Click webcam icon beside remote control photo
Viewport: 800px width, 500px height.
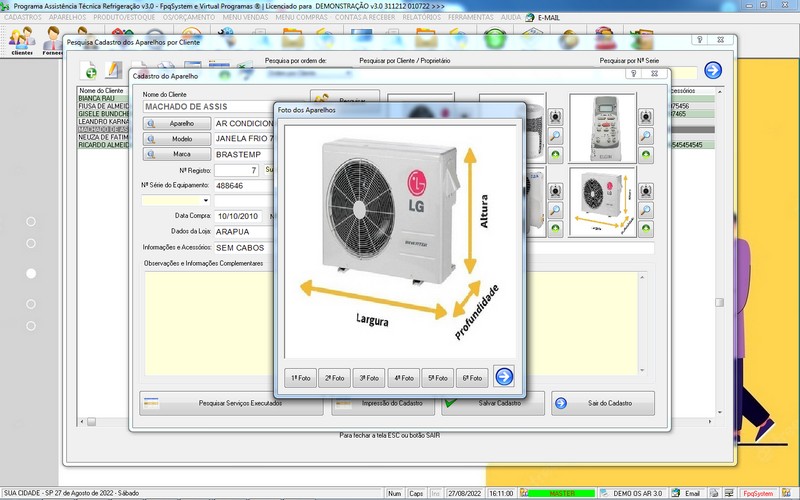pyautogui.click(x=645, y=117)
